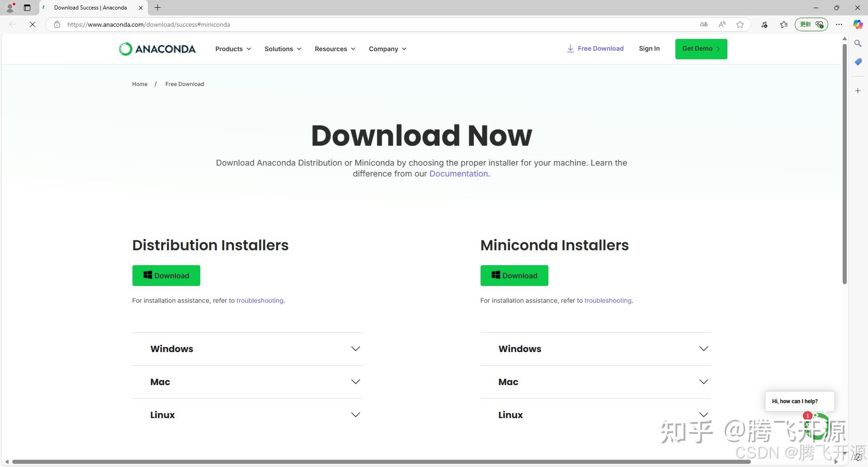
Task: Click the browser address bar URL
Action: pos(149,24)
